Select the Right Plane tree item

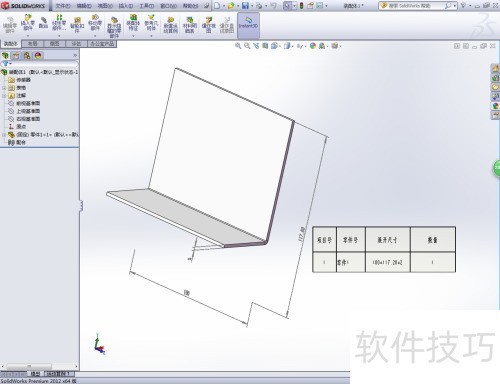point(24,119)
